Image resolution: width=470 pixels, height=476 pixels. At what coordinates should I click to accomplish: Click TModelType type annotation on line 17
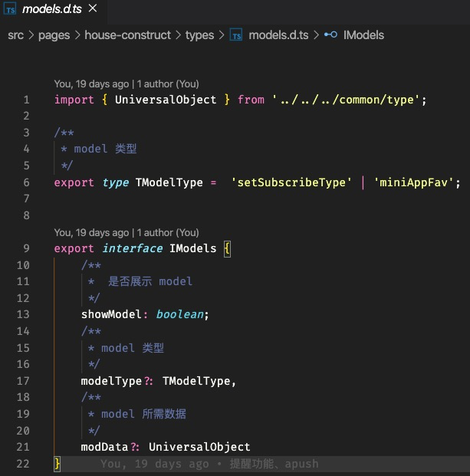coord(196,381)
